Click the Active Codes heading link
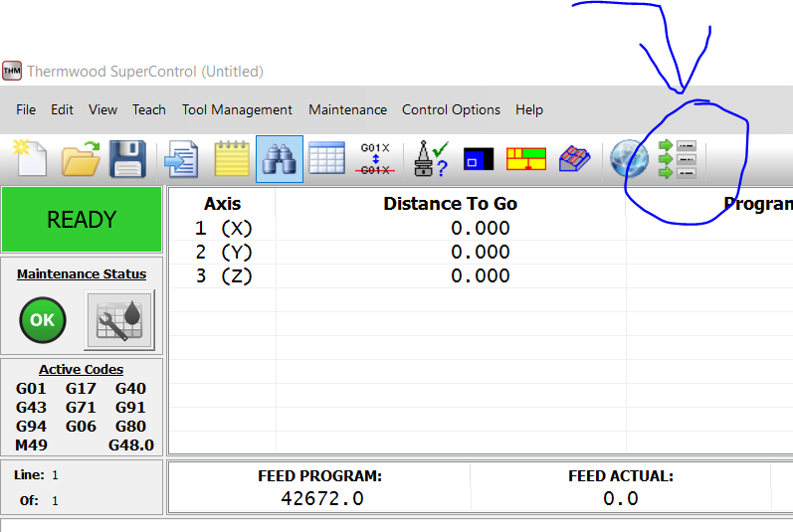Screen dimensions: 793x532 coord(81,369)
